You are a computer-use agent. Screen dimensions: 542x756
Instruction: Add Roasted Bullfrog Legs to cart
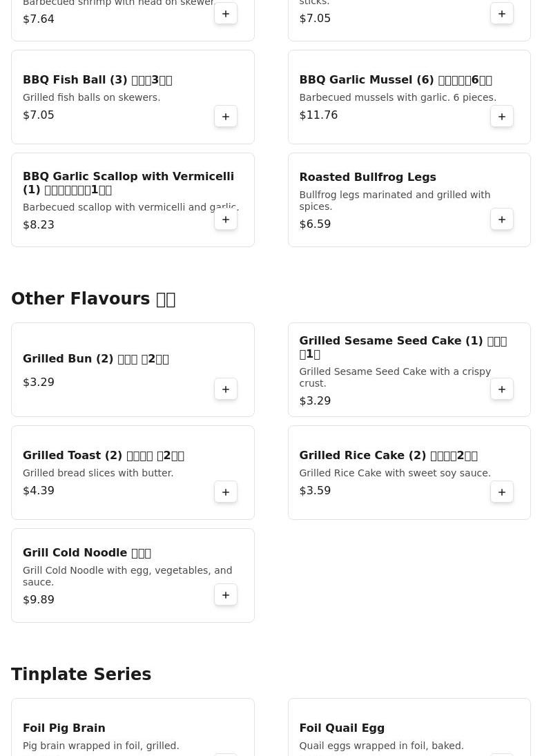(501, 220)
